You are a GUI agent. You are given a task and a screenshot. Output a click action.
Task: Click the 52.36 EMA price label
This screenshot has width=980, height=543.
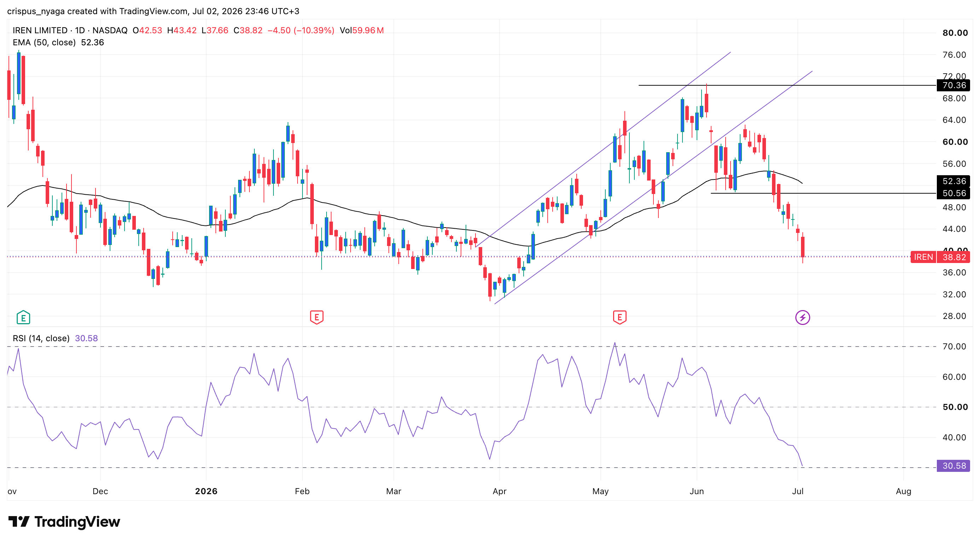pos(953,181)
